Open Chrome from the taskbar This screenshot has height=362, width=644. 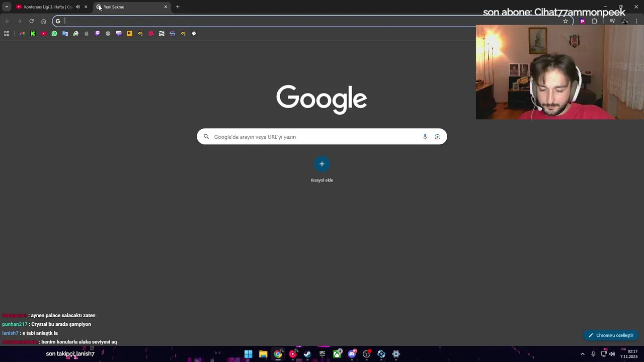(x=278, y=354)
